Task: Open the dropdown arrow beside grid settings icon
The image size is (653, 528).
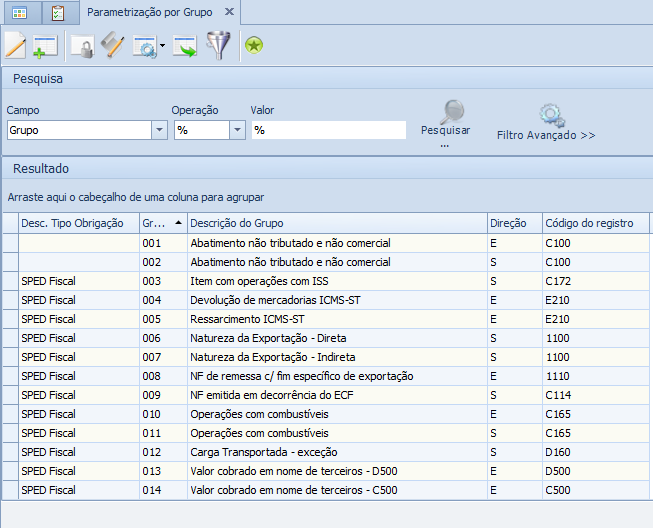Action: pos(162,47)
